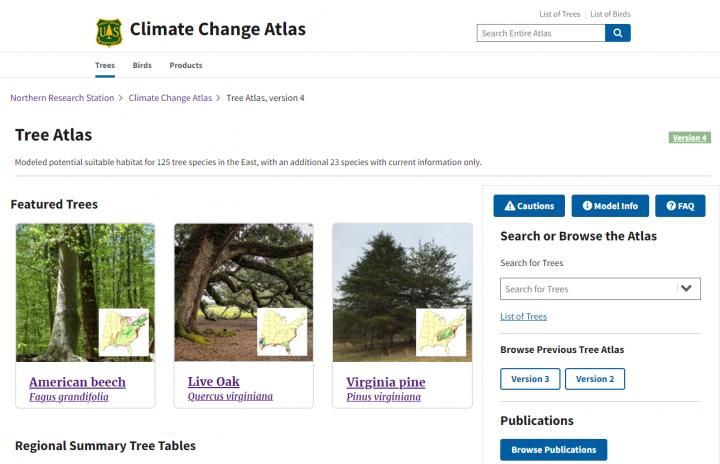The height and width of the screenshot is (464, 720).
Task: Click the Search Entire Atlas field
Action: point(541,33)
